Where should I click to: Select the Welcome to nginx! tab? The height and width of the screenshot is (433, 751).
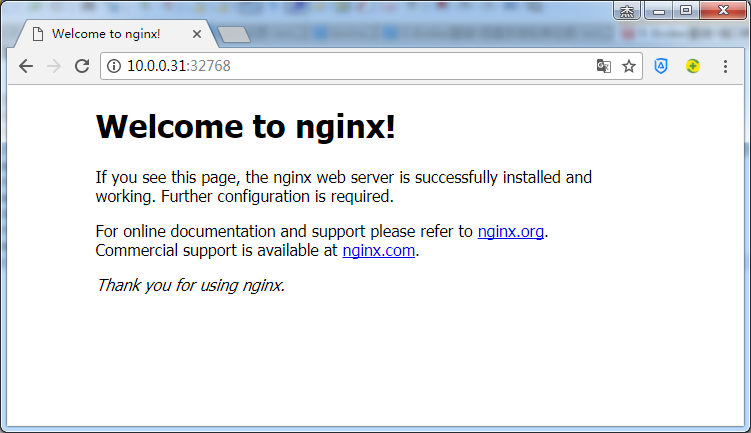[x=115, y=34]
